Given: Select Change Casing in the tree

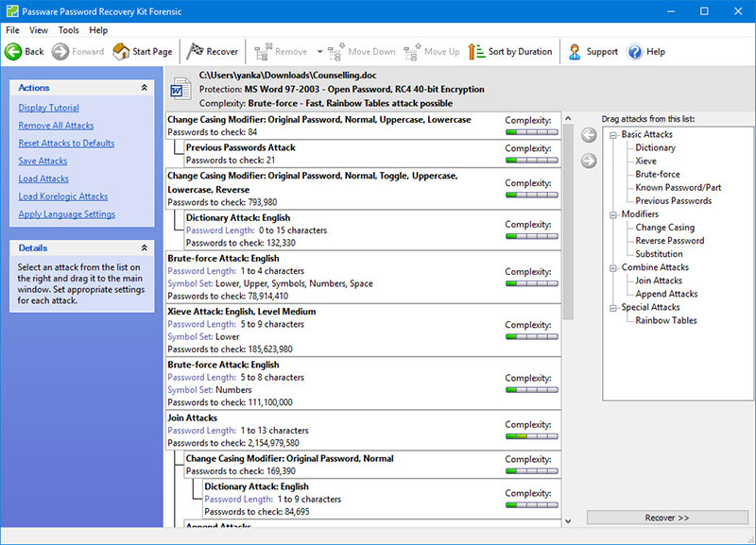Looking at the screenshot, I should pos(665,228).
